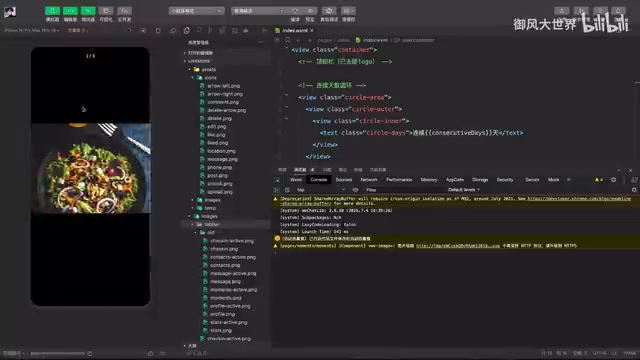Toggle the green Editor (编辑器) toolbar button
This screenshot has width=640, height=360.
click(70, 11)
